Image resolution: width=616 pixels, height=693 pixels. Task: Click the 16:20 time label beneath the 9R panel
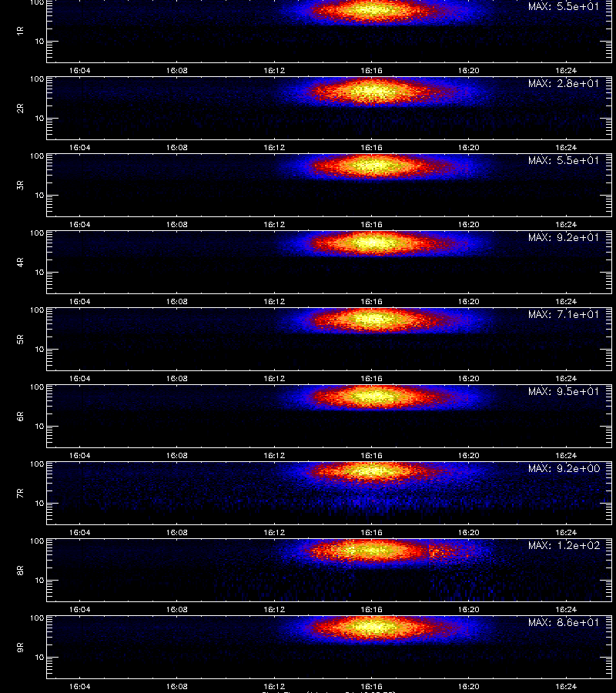468,686
